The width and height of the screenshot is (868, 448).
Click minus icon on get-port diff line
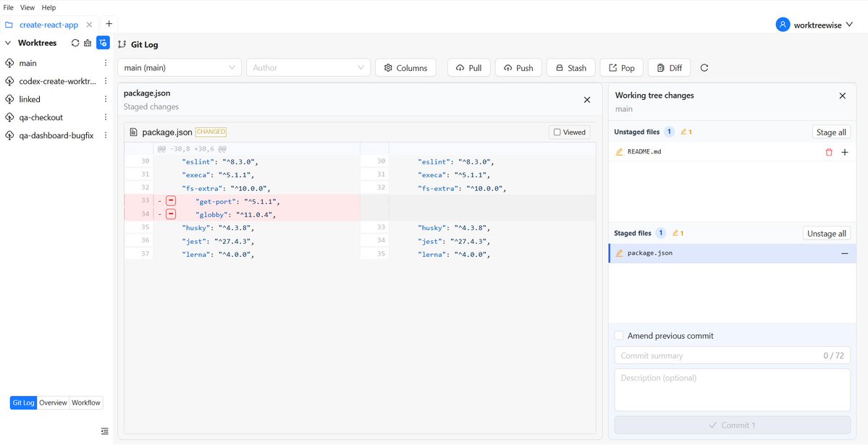[171, 201]
